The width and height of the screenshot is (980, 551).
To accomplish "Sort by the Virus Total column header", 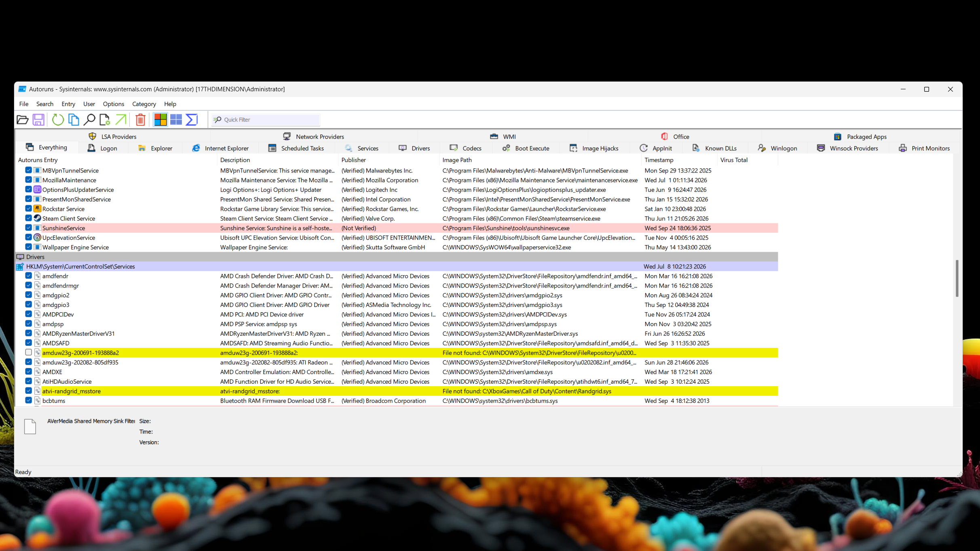I will pyautogui.click(x=748, y=160).
